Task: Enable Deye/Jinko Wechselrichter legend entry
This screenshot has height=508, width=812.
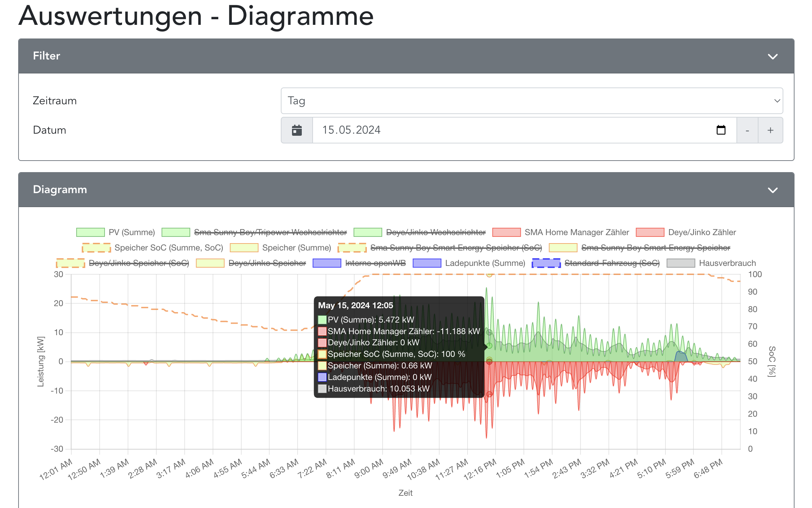Action: [435, 232]
